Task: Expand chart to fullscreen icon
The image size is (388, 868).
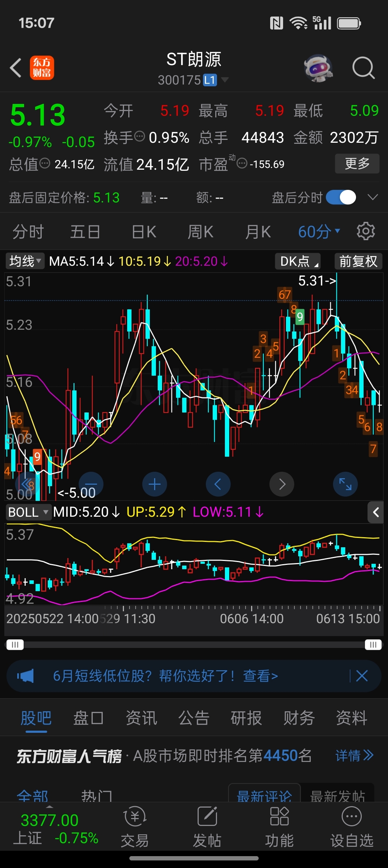Action: 346,484
